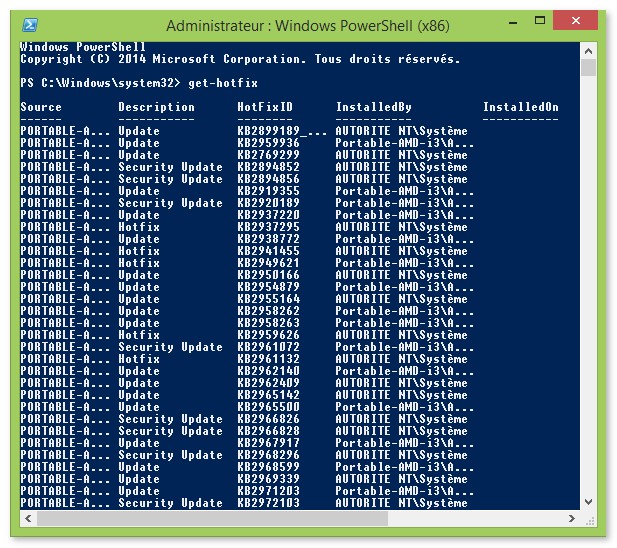617x548 pixels.
Task: Click hotfix ID KB2899189_...
Action: pos(282,131)
